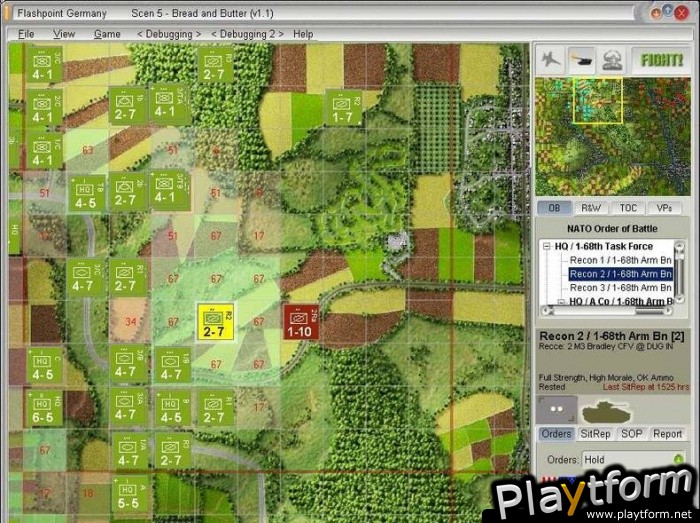Switch to the OB tab

[x=554, y=208]
